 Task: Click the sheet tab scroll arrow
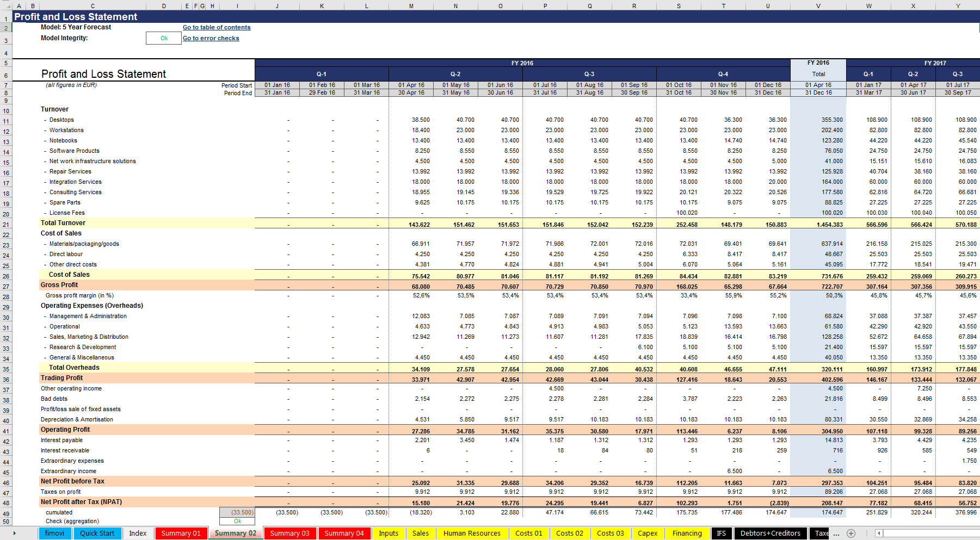[14, 533]
